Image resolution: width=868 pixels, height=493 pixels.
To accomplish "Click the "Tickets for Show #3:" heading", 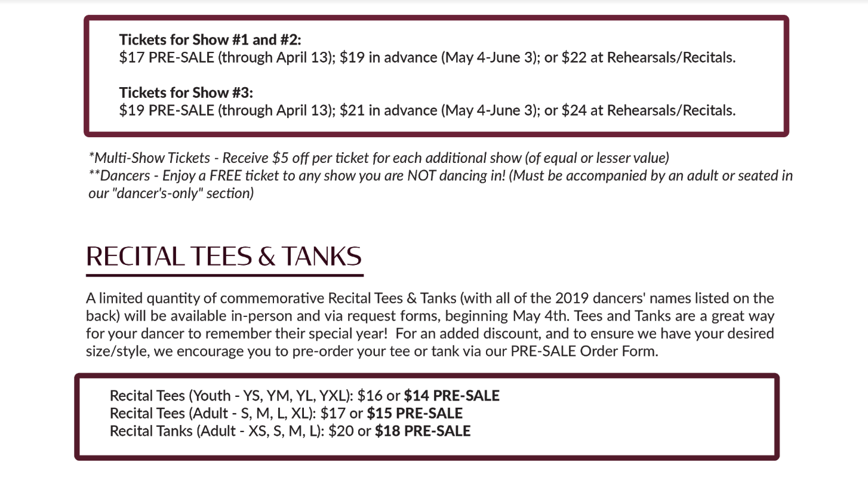I will point(186,93).
